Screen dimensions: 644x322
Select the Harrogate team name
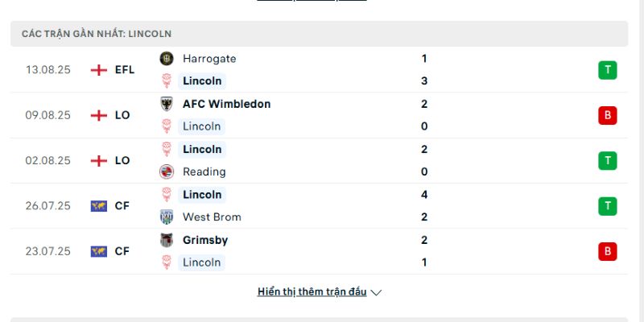[x=209, y=59]
